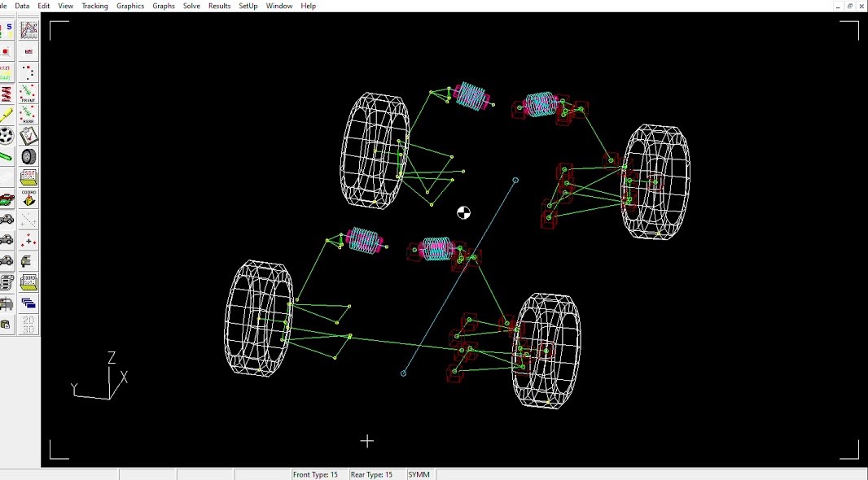Image resolution: width=868 pixels, height=480 pixels.
Task: Select the center of gravity marker
Action: point(464,212)
